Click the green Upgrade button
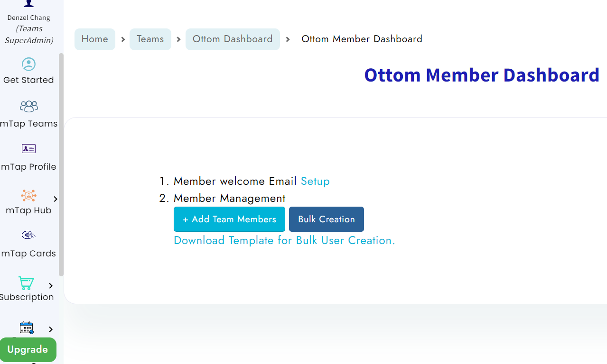 point(28,349)
